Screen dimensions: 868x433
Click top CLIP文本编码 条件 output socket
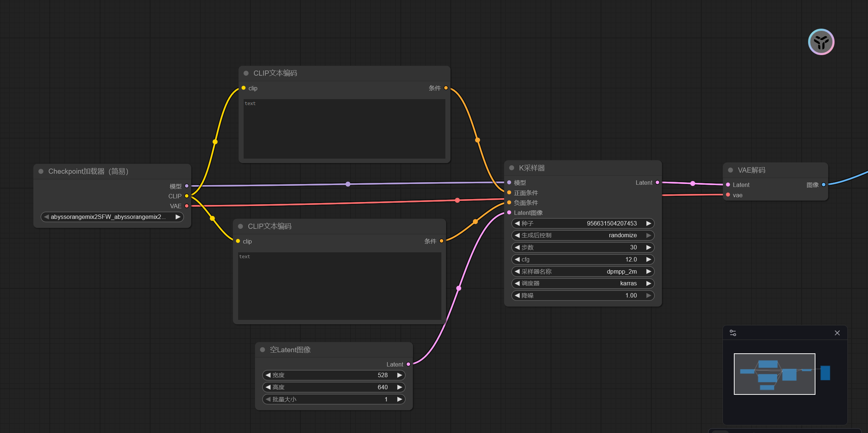pyautogui.click(x=446, y=88)
